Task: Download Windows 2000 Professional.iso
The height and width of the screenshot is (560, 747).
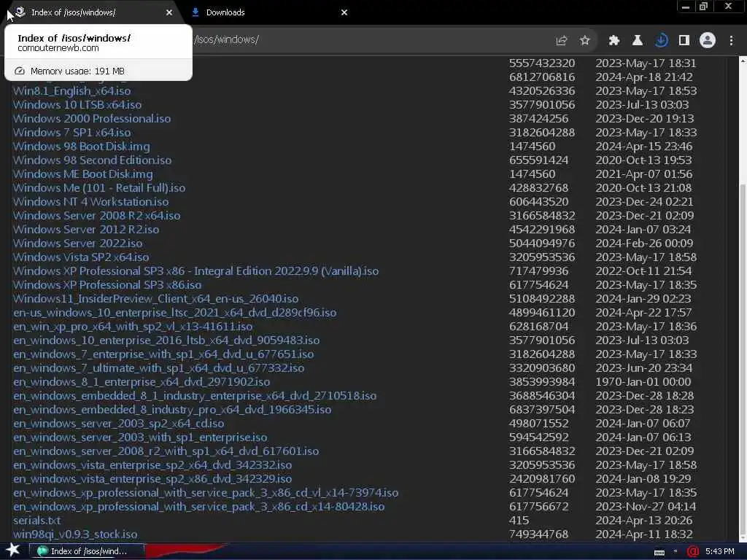Action: pyautogui.click(x=92, y=119)
